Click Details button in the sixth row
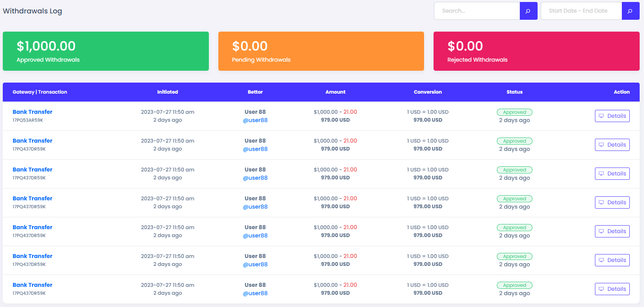 click(612, 260)
